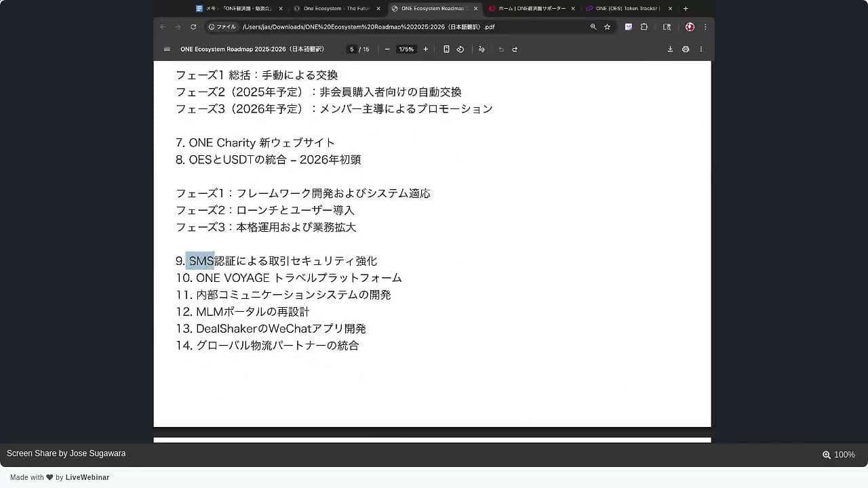The height and width of the screenshot is (488, 868).
Task: Click line 10. ONE VOYAGE トラベルプラットフォーム
Action: (x=289, y=278)
